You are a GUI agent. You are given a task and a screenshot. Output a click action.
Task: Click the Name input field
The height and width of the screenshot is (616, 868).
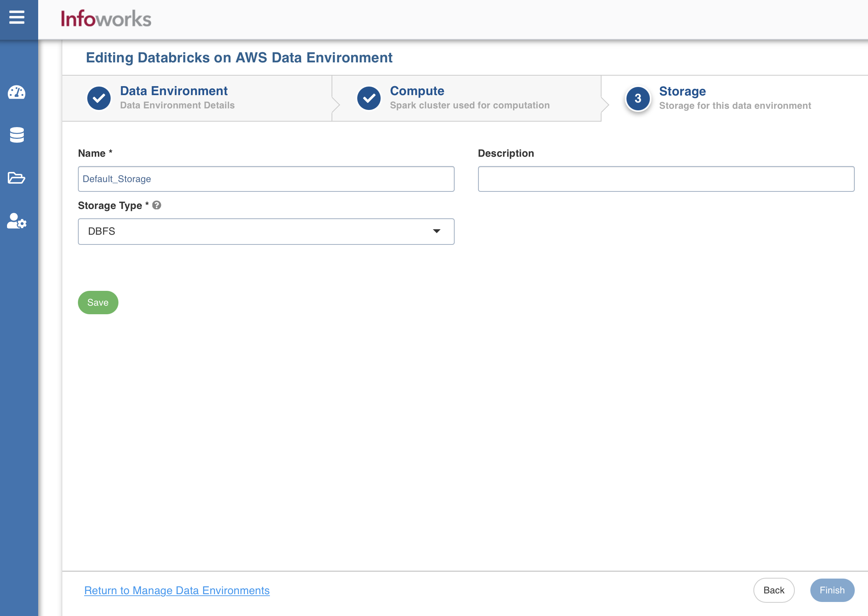[266, 179]
